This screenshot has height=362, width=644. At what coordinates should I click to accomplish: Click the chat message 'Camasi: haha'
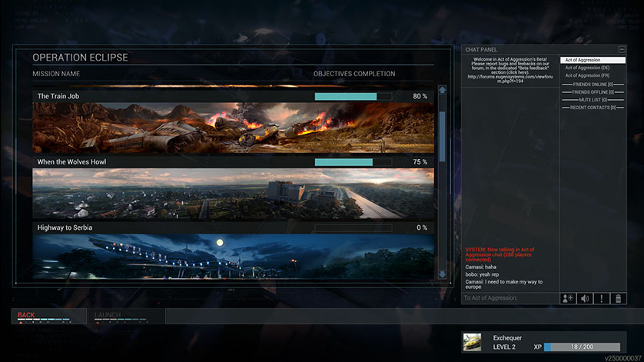pyautogui.click(x=480, y=267)
